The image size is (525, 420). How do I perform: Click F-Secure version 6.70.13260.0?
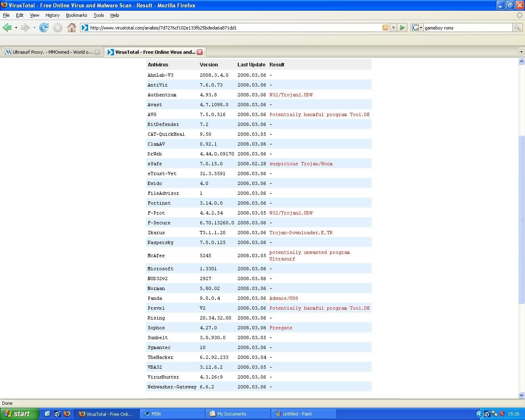217,223
